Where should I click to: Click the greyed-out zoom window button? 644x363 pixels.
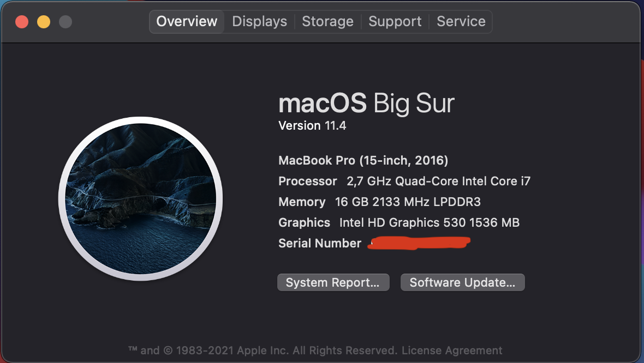pos(65,22)
